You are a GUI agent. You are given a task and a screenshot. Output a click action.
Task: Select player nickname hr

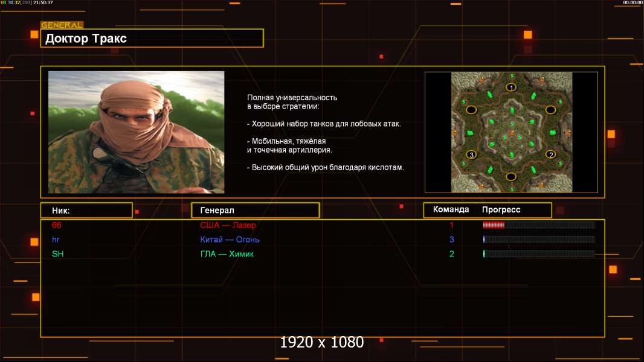tap(56, 240)
